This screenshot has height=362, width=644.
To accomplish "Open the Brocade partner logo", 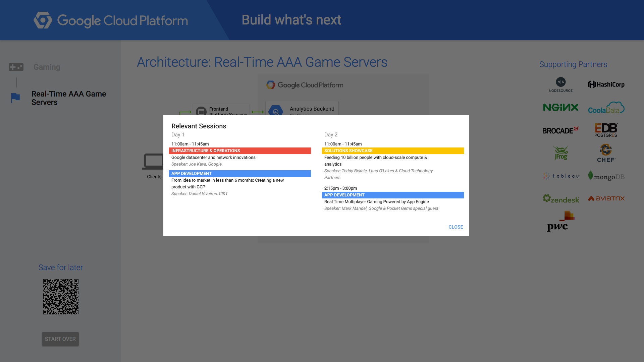I will 560,130.
